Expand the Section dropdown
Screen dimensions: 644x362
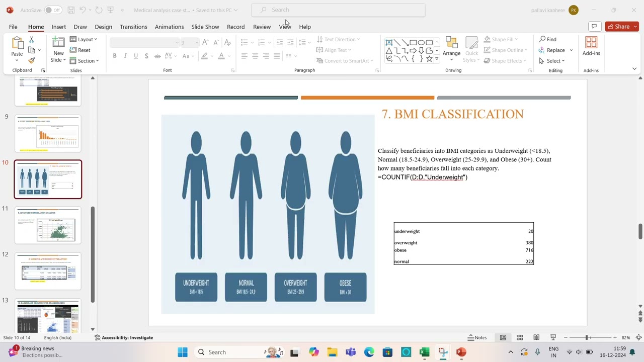[84, 61]
